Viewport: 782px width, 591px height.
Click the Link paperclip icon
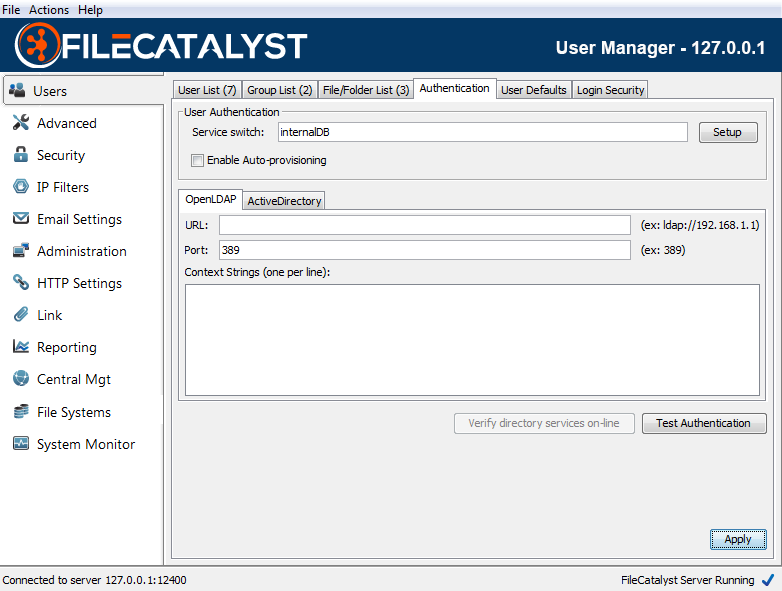21,315
